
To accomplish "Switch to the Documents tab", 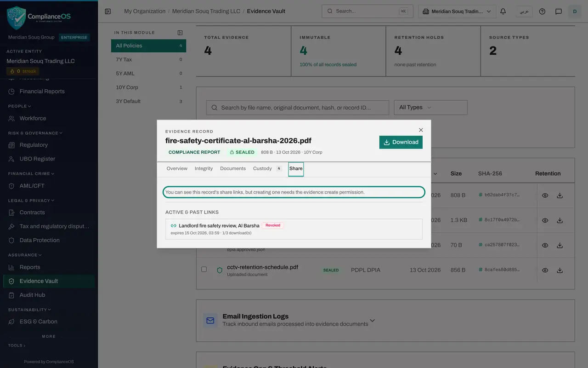I will [233, 169].
